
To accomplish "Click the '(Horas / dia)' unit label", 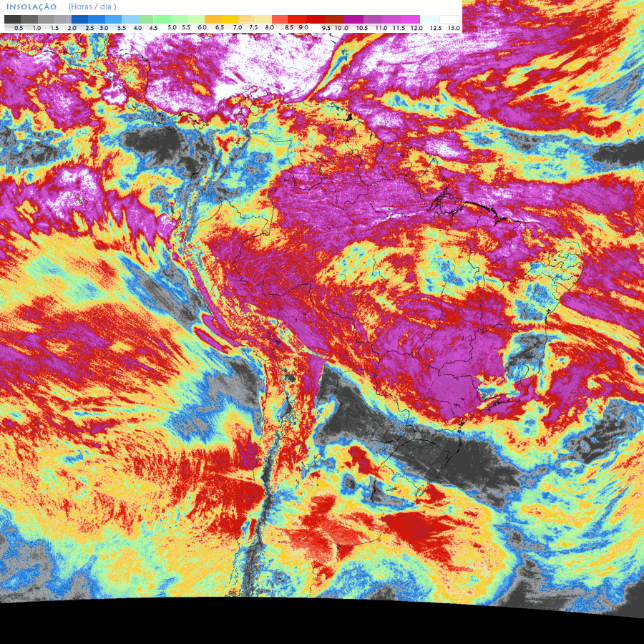I will pos(92,7).
